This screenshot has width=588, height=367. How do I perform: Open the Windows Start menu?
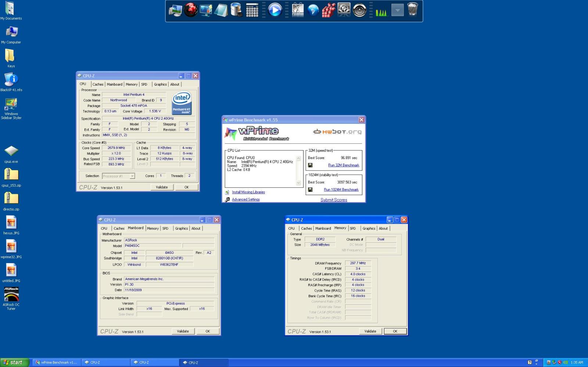coord(14,362)
